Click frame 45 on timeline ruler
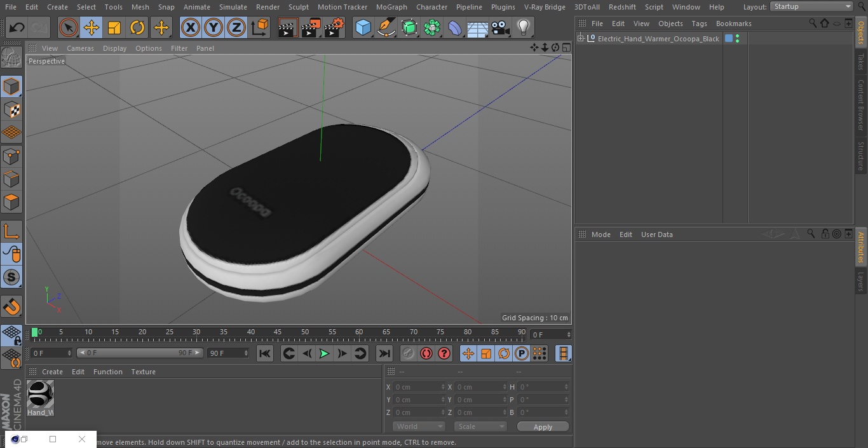This screenshot has width=868, height=448. 278,332
